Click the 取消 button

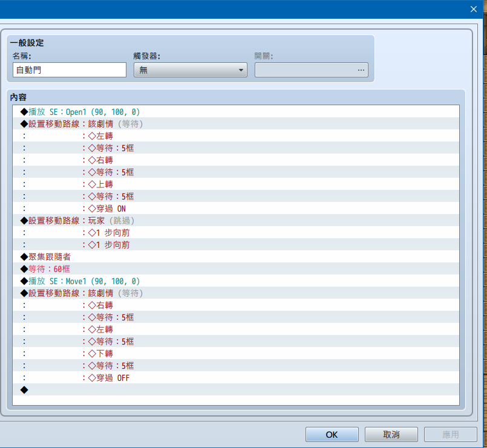tap(391, 434)
